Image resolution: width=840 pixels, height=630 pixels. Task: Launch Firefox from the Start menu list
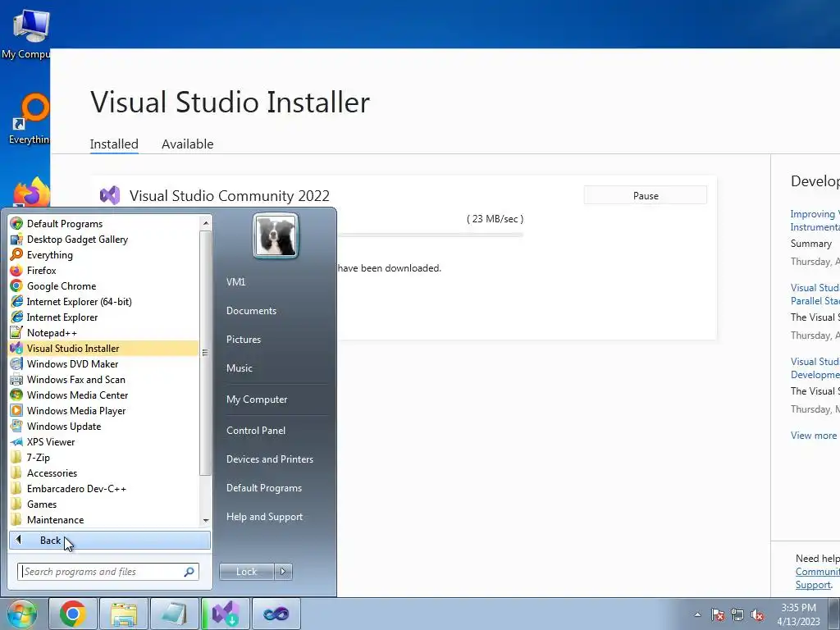tap(103, 271)
